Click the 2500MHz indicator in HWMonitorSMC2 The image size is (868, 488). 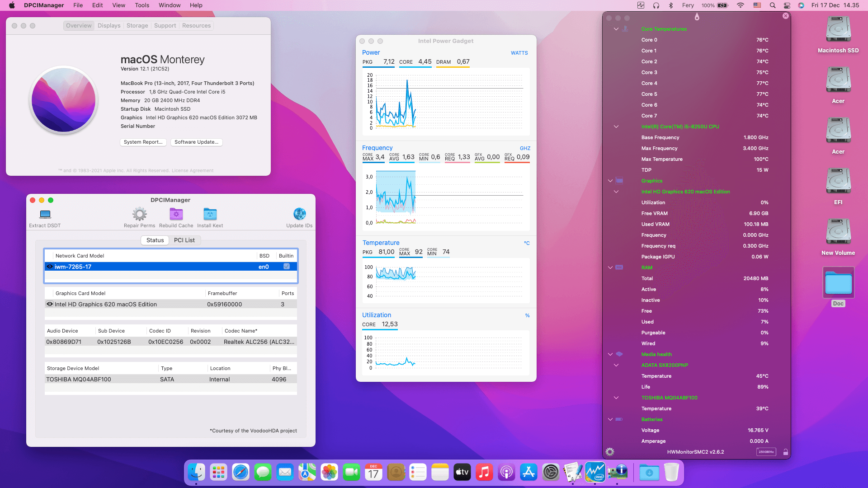(766, 452)
